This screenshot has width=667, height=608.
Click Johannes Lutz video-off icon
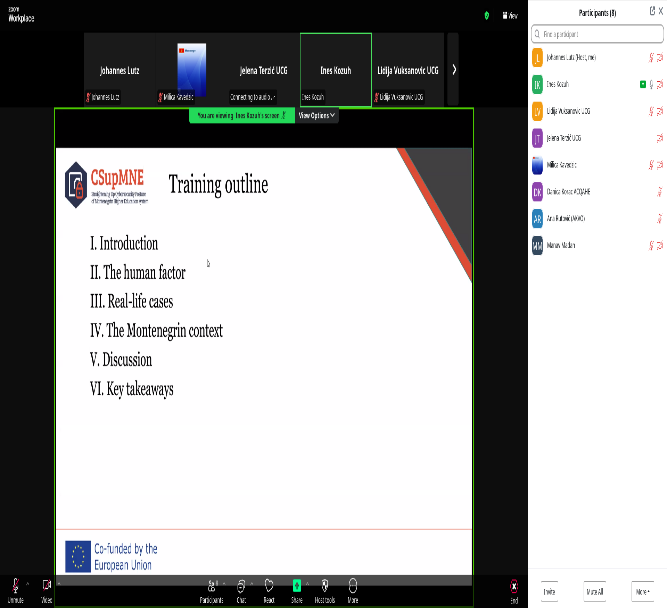coord(660,57)
